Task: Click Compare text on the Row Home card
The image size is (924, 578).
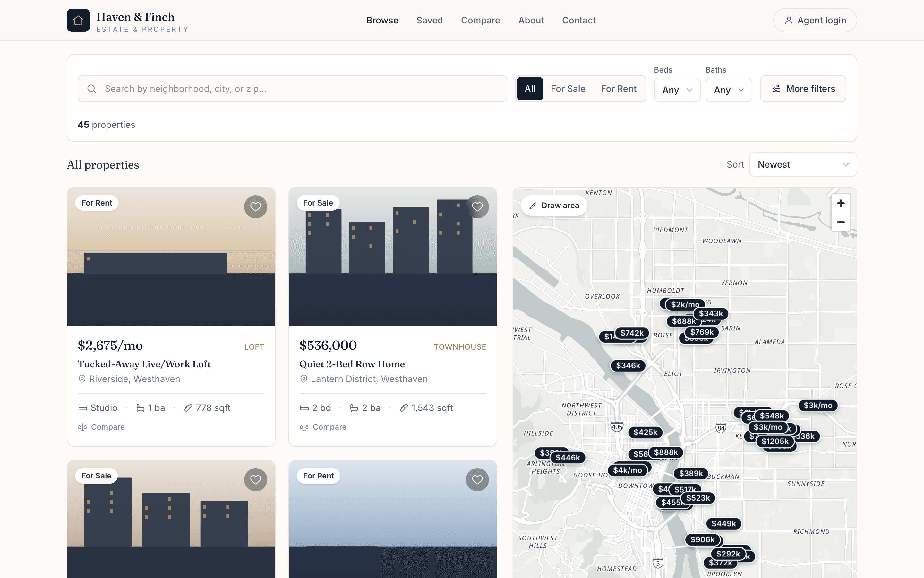Action: [x=329, y=427]
